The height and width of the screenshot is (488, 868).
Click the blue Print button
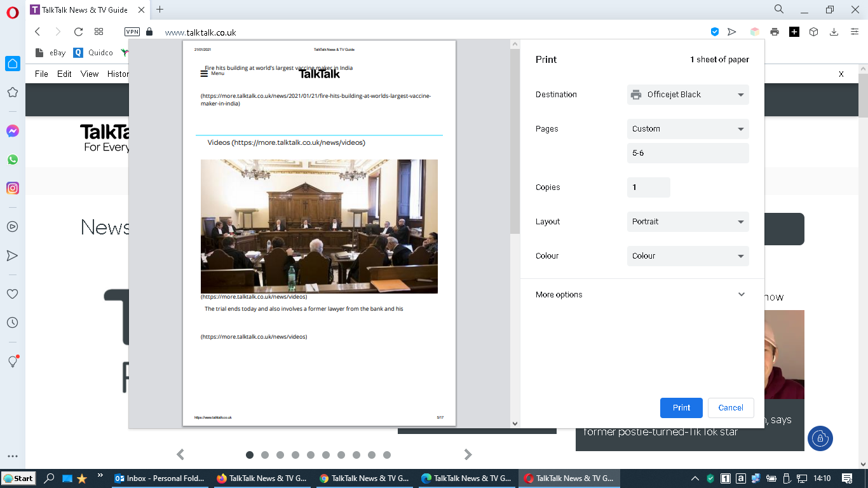point(681,408)
